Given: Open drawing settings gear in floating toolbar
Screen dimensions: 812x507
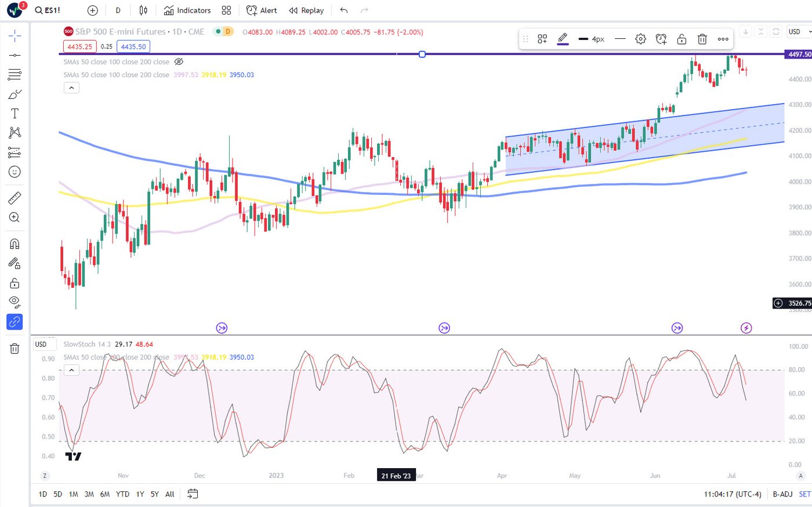Looking at the screenshot, I should point(640,39).
